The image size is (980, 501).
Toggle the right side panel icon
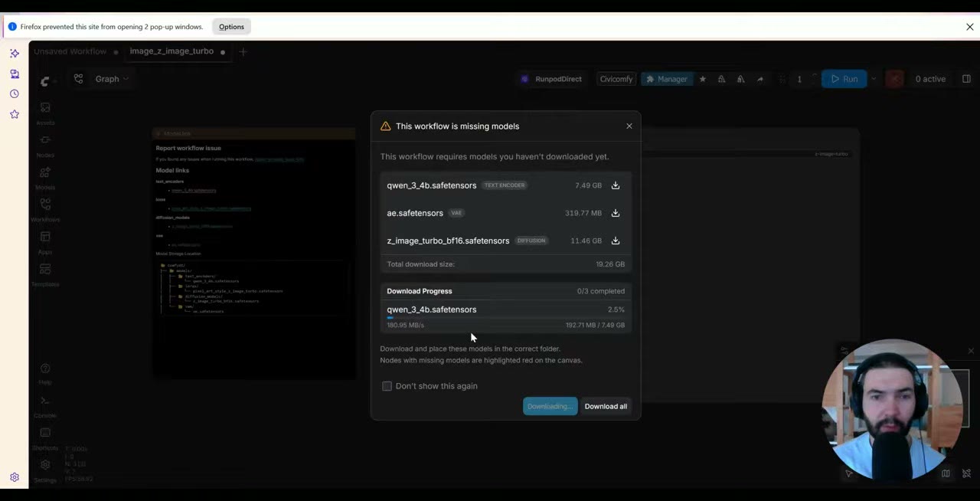click(966, 79)
